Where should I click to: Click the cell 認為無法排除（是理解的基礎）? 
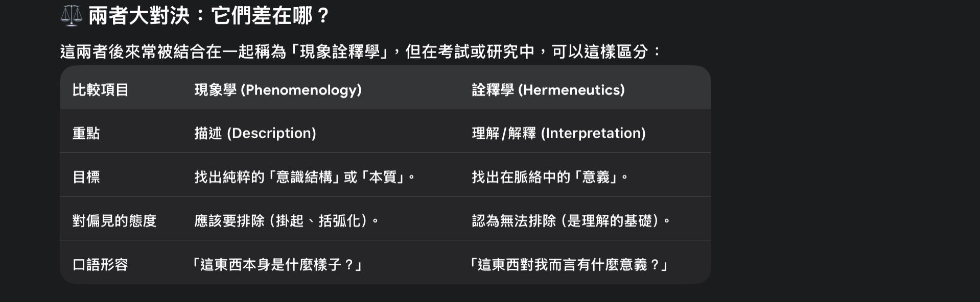click(570, 221)
